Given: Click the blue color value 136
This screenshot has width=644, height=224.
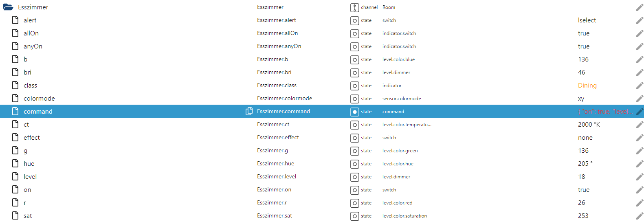Looking at the screenshot, I should click(x=583, y=59).
